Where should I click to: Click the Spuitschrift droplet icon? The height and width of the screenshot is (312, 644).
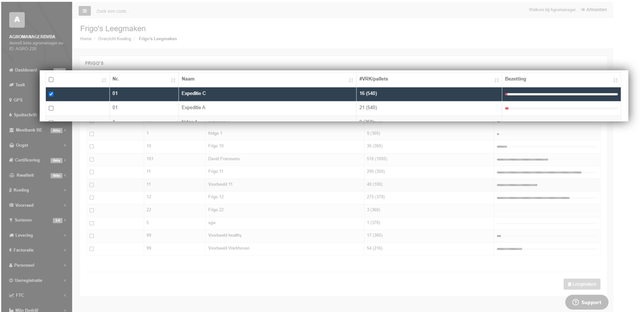click(x=10, y=115)
